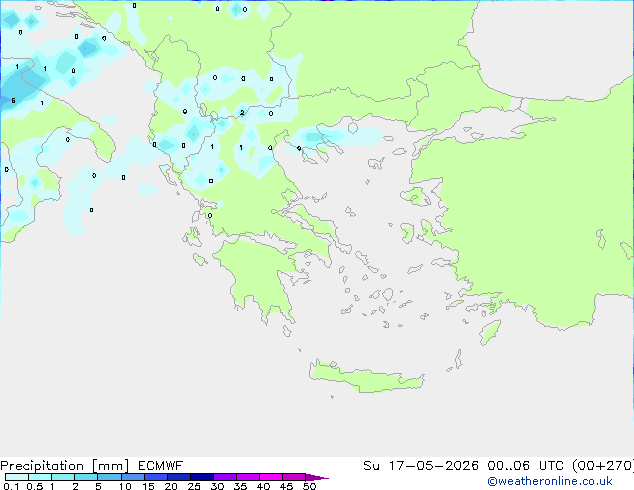
Task: Click the (00+270) forecast offset text
Action: coord(603,466)
